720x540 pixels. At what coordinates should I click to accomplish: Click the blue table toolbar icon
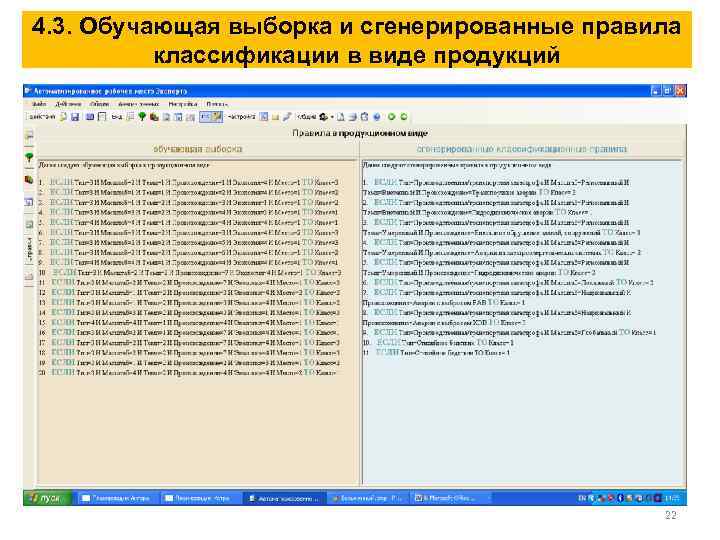click(x=90, y=117)
